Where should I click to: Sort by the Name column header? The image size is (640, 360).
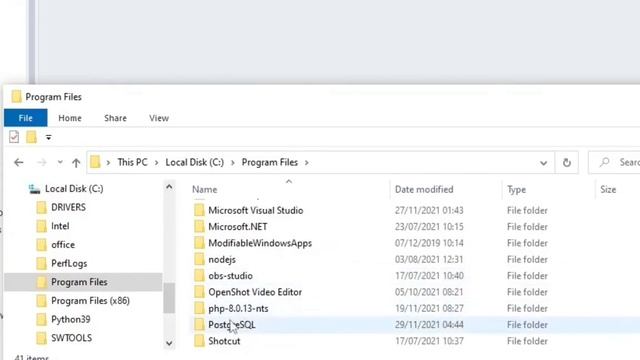pos(204,190)
